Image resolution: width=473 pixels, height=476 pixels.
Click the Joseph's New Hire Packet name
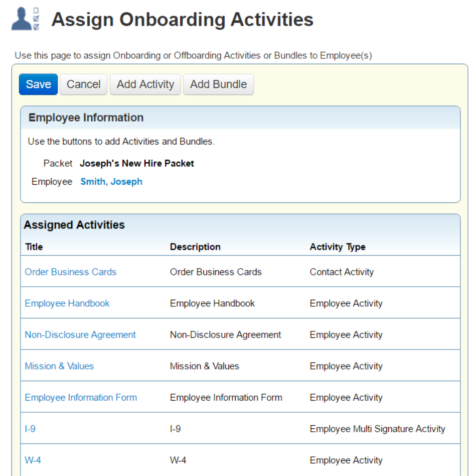coord(137,163)
